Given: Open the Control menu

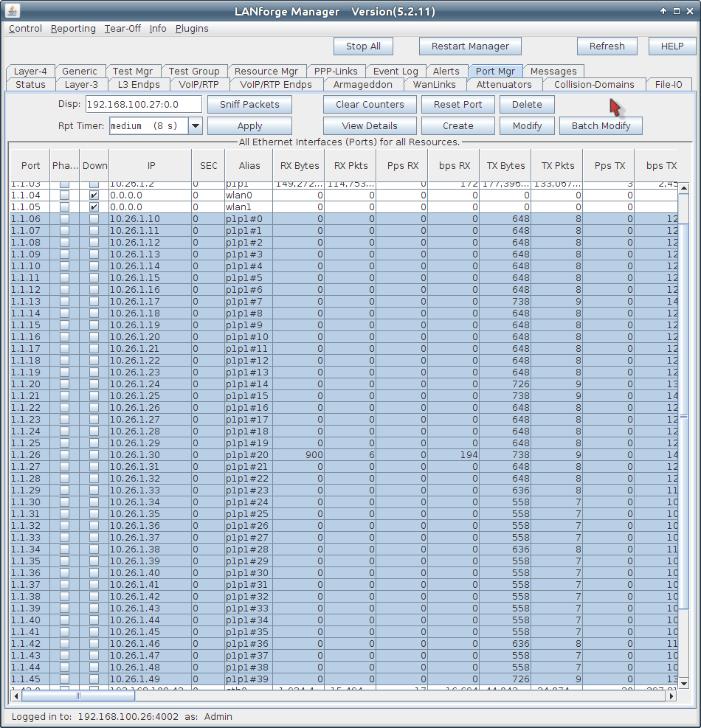Looking at the screenshot, I should point(25,29).
